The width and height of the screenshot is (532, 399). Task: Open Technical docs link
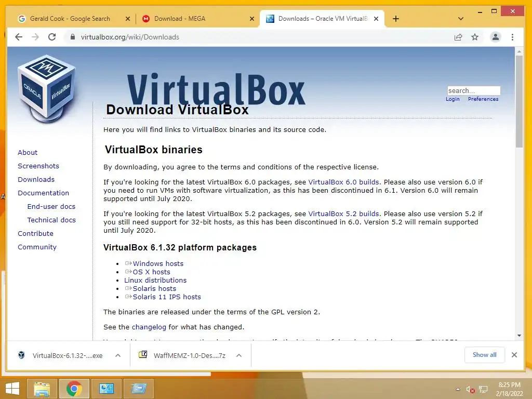click(51, 220)
